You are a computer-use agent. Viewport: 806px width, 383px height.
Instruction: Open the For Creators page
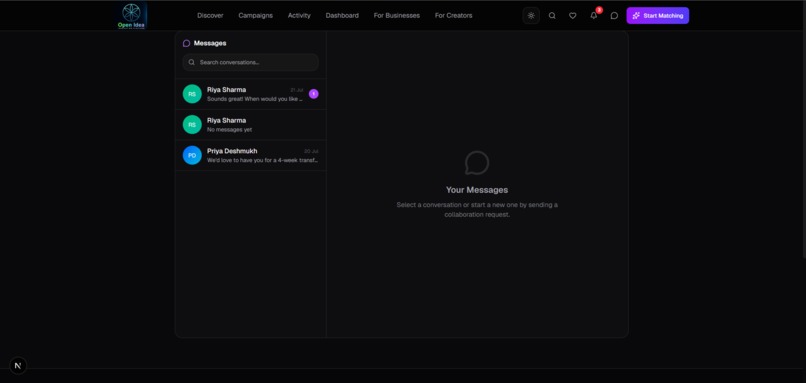coord(453,15)
